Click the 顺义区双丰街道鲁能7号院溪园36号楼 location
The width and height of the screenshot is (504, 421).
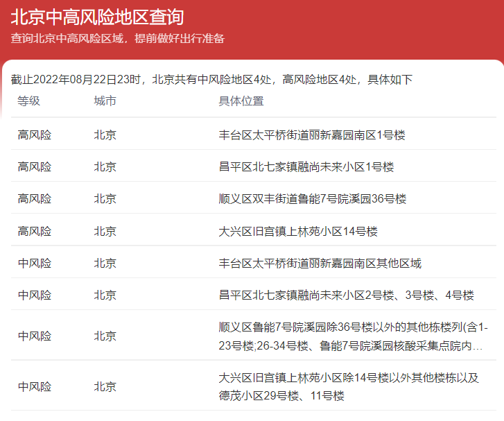click(312, 198)
